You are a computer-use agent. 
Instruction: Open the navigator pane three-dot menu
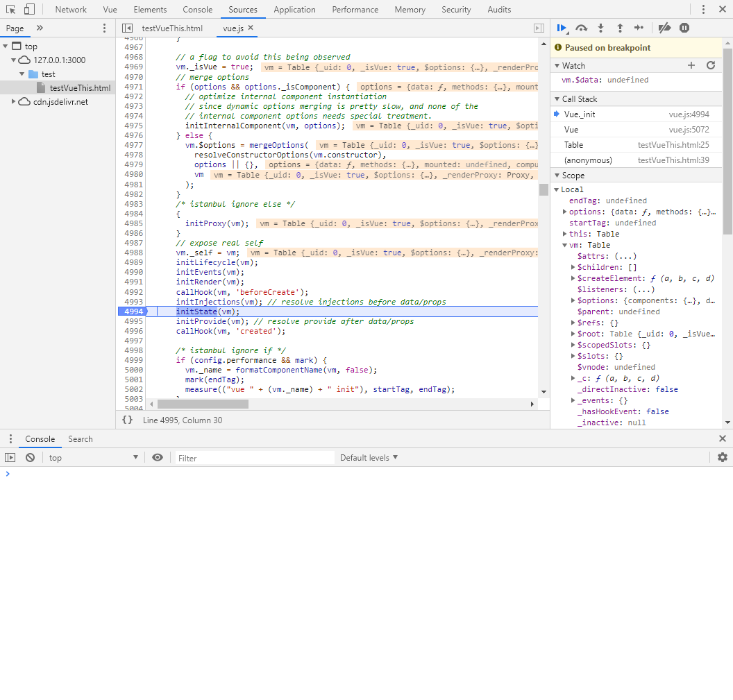click(104, 28)
